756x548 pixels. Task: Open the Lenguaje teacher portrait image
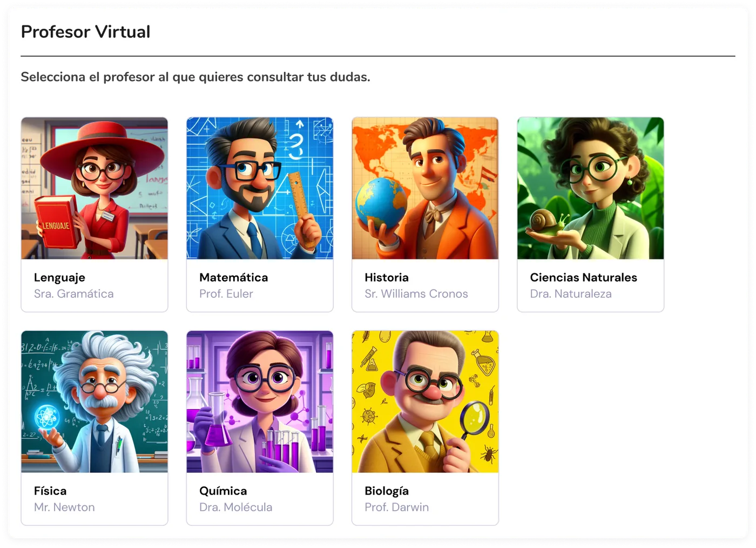pyautogui.click(x=94, y=188)
